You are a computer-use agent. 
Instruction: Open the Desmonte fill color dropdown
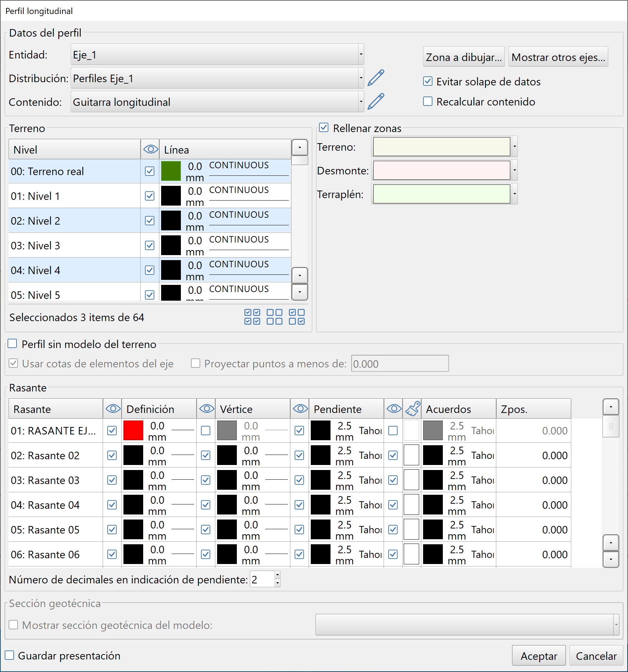(x=514, y=170)
